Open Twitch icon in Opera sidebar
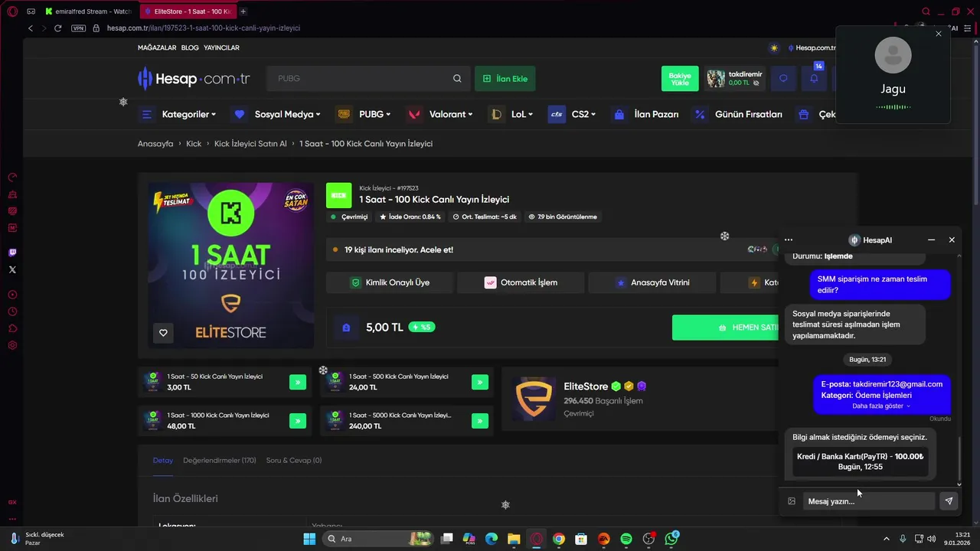Screen dimensions: 980x551 click(12, 253)
